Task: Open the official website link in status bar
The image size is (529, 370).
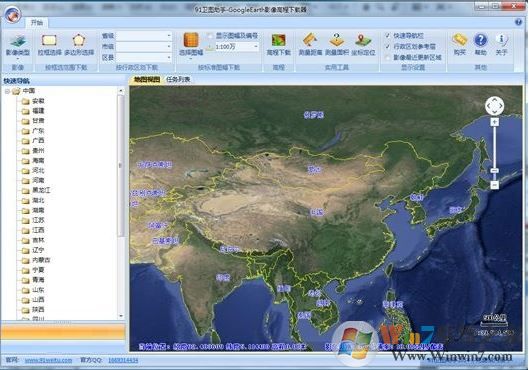Action: [48, 360]
